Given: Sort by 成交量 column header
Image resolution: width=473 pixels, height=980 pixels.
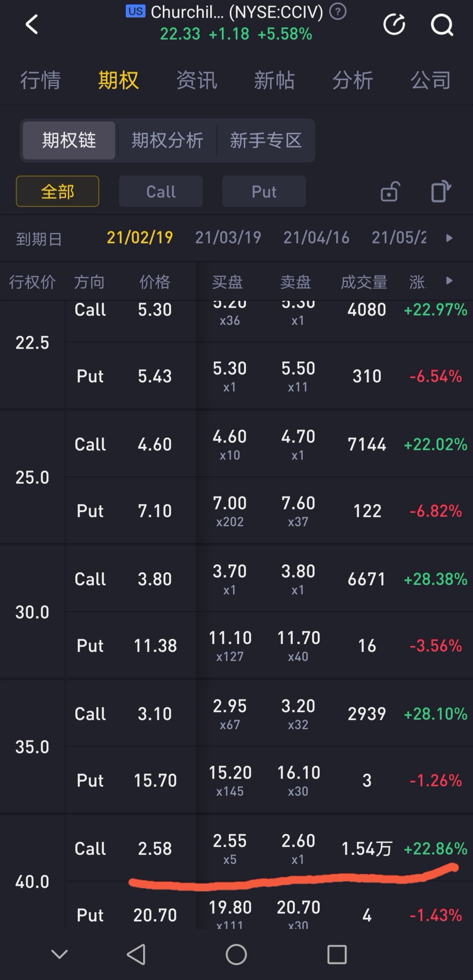Looking at the screenshot, I should (364, 282).
